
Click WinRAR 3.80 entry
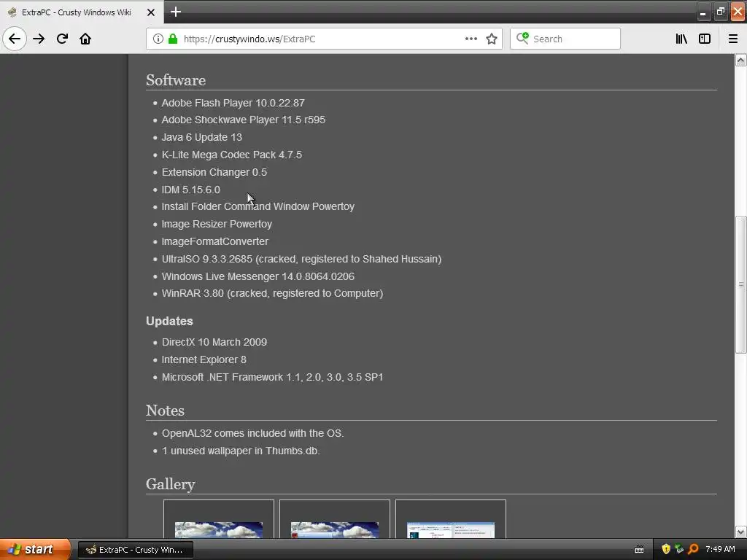273,293
